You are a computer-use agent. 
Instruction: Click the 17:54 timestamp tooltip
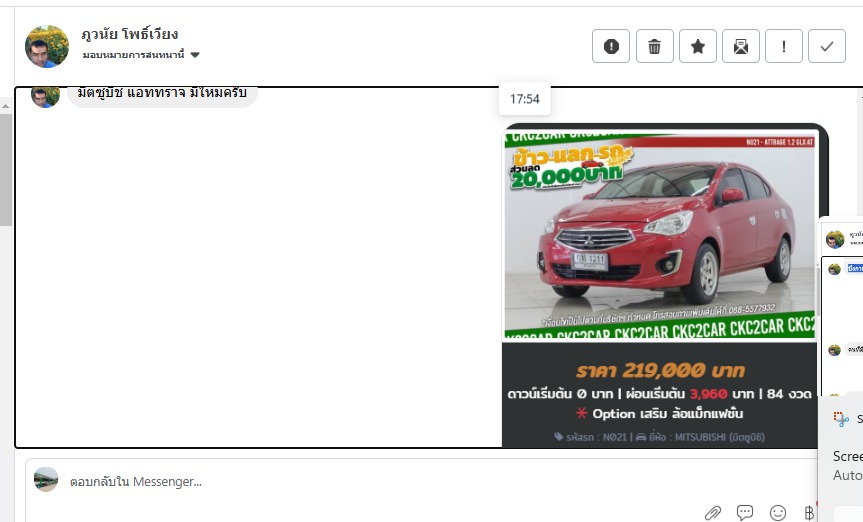525,99
